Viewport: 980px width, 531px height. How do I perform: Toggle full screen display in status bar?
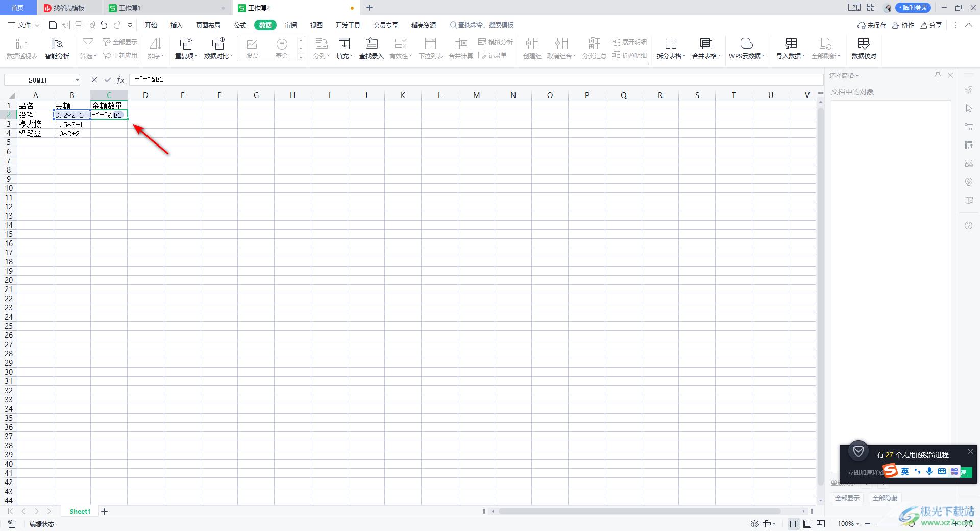(968, 524)
